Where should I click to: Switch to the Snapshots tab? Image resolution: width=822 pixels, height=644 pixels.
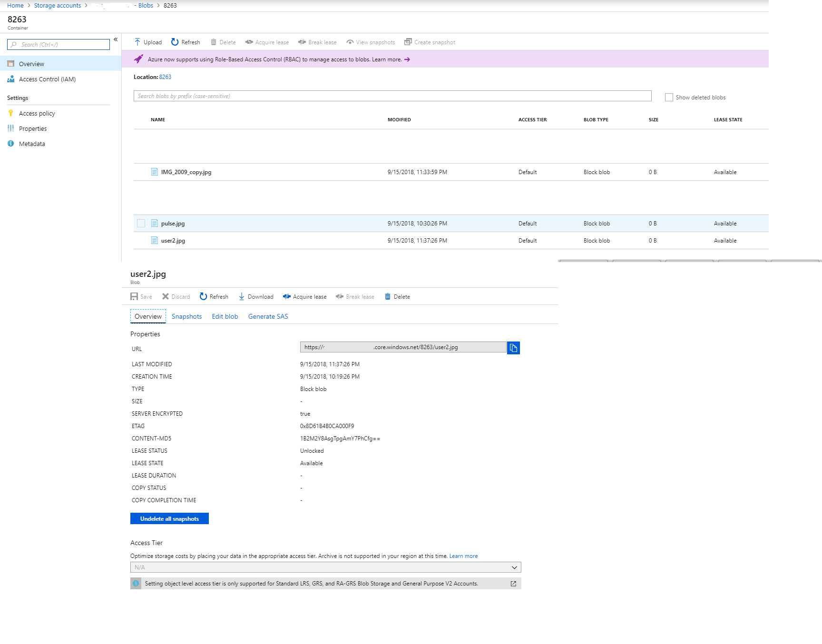(x=186, y=316)
